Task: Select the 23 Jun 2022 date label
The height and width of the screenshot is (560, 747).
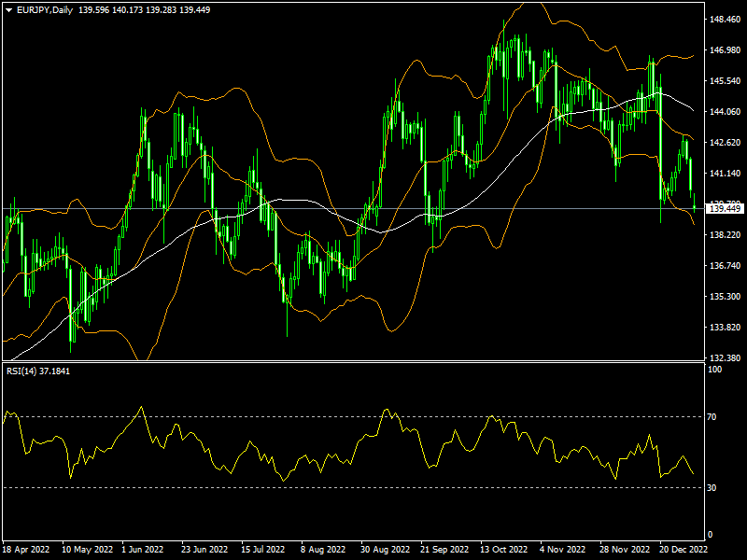Action: pos(204,550)
